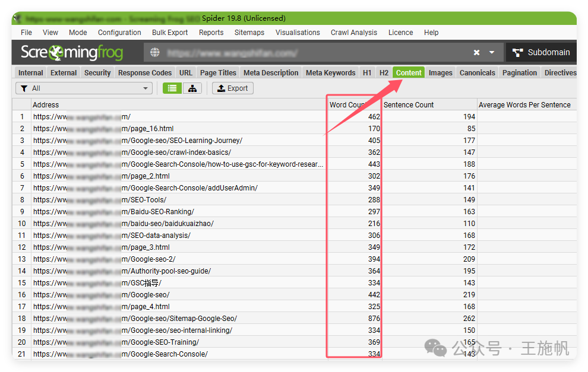Open the View menu
The image size is (588, 372).
(x=50, y=33)
